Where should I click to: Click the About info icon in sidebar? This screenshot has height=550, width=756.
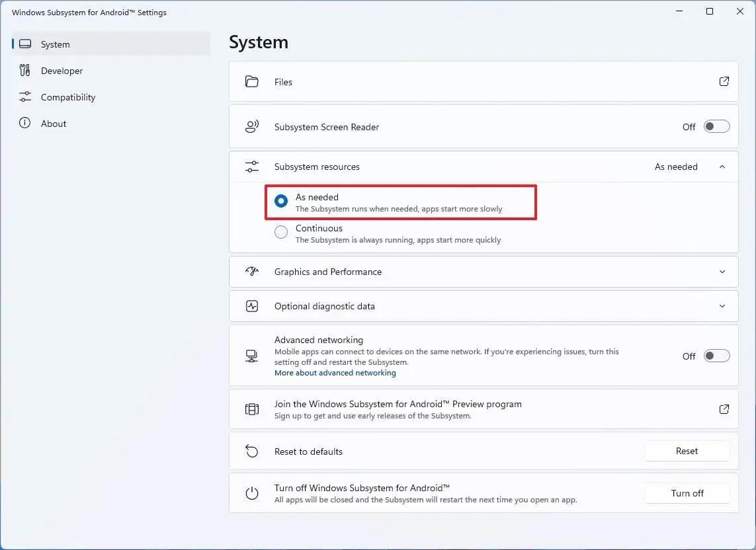point(24,123)
